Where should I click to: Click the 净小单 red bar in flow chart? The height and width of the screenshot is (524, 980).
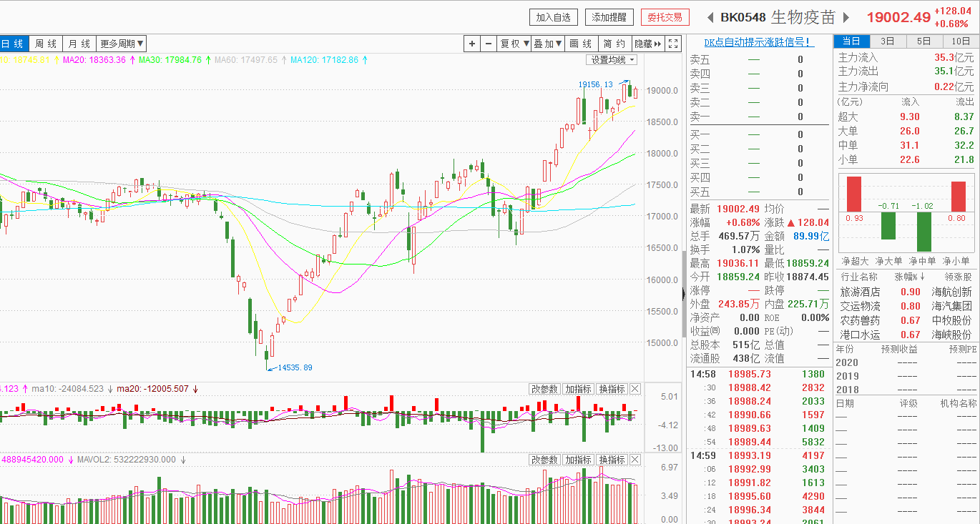(959, 197)
